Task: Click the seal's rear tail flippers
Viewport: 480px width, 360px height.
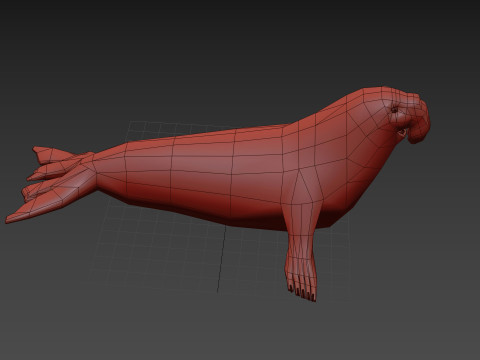Action: (x=50, y=185)
